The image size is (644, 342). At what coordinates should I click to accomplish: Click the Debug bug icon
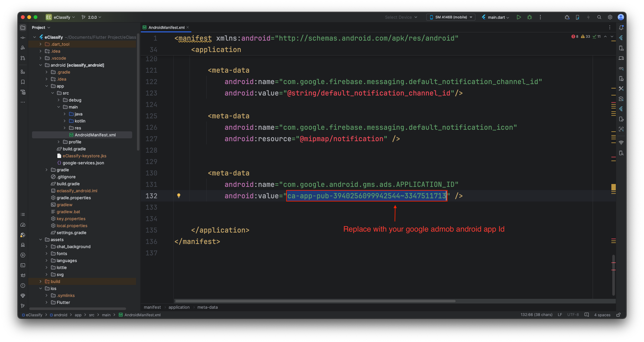[x=529, y=17]
